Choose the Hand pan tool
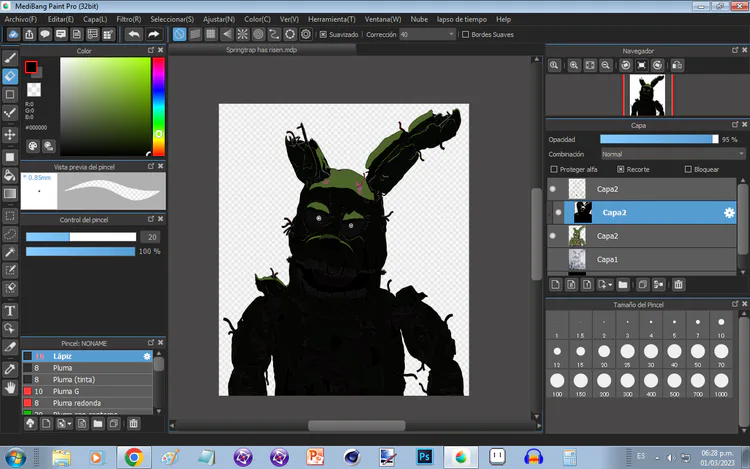 tap(10, 387)
